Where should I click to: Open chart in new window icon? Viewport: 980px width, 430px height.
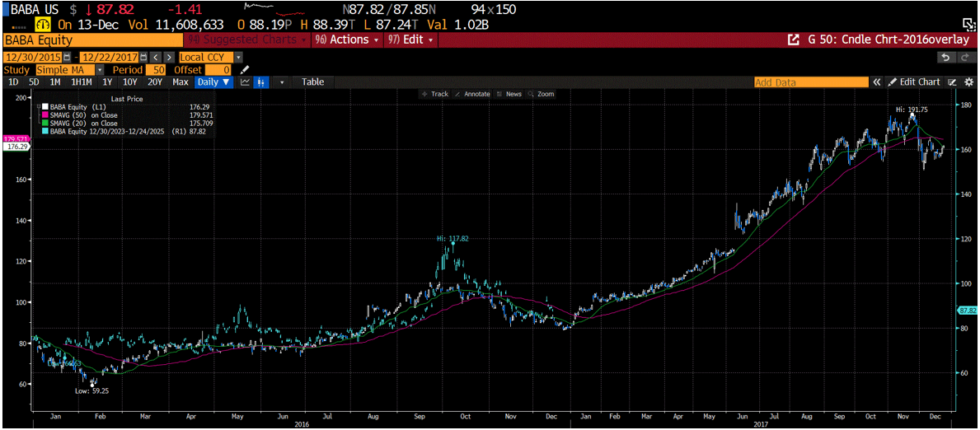point(793,40)
